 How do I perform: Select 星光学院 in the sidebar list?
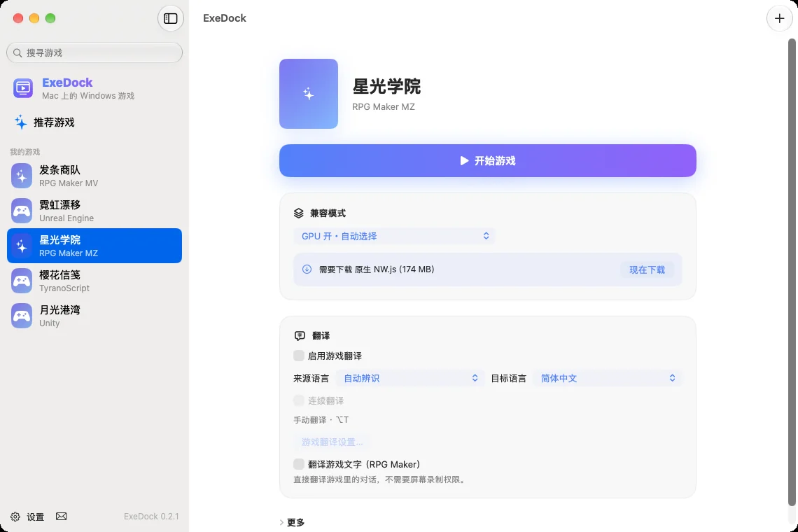tap(94, 246)
